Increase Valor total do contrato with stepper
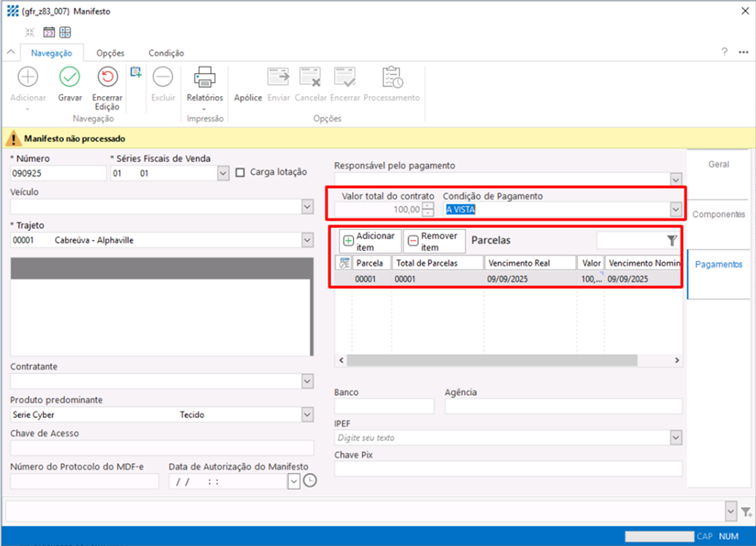Image resolution: width=756 pixels, height=546 pixels. point(428,206)
